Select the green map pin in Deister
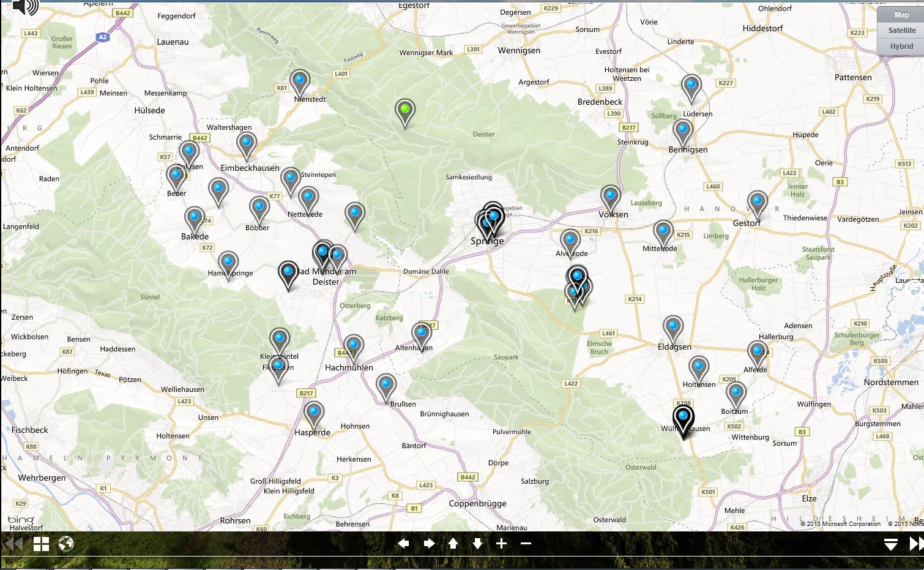 pos(404,110)
